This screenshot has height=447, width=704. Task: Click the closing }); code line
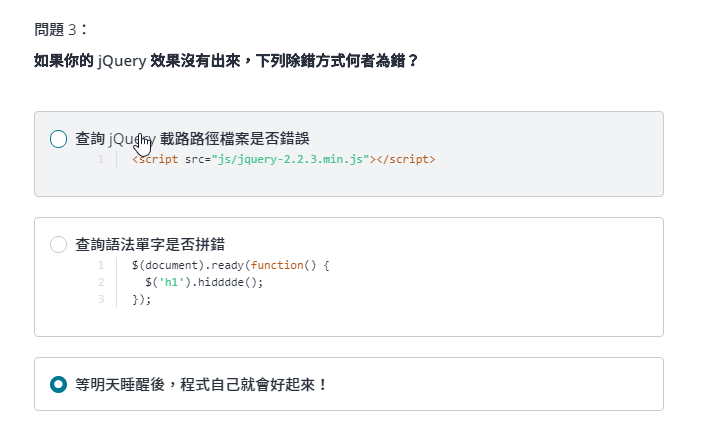coord(141,299)
